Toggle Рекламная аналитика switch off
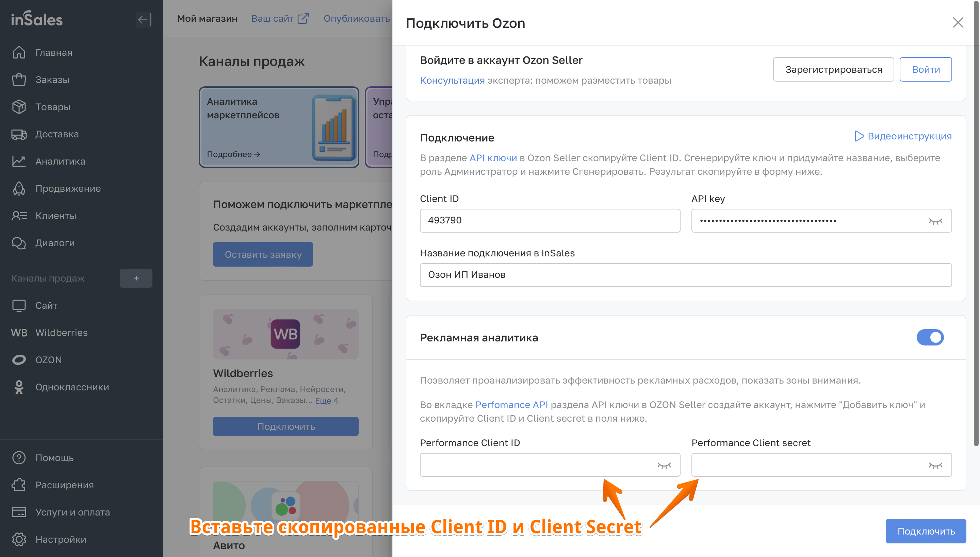 tap(930, 337)
